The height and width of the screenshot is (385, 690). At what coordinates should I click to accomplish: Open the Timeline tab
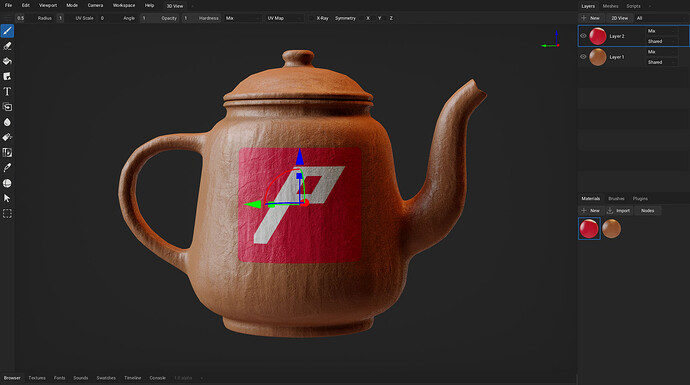132,378
